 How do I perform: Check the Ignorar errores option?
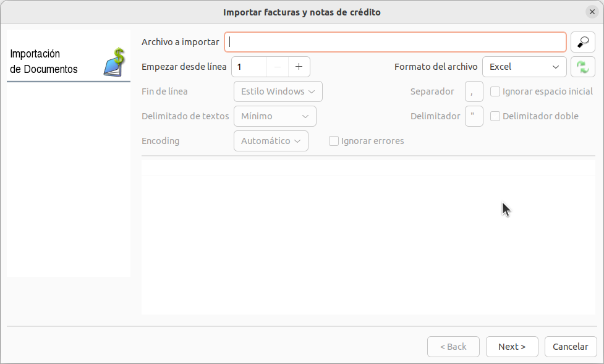334,141
